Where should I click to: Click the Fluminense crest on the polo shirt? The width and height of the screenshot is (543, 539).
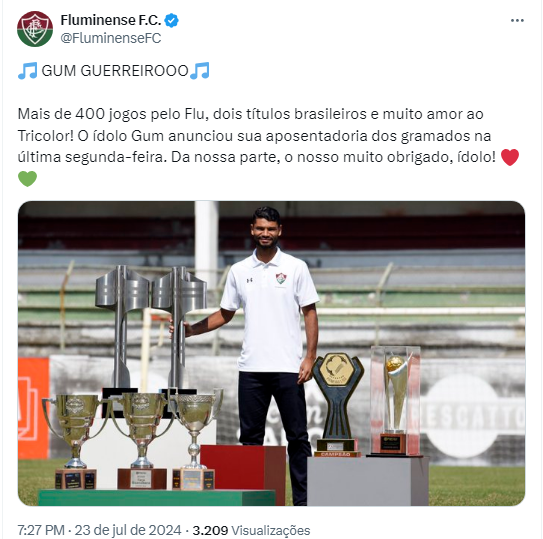pyautogui.click(x=281, y=279)
